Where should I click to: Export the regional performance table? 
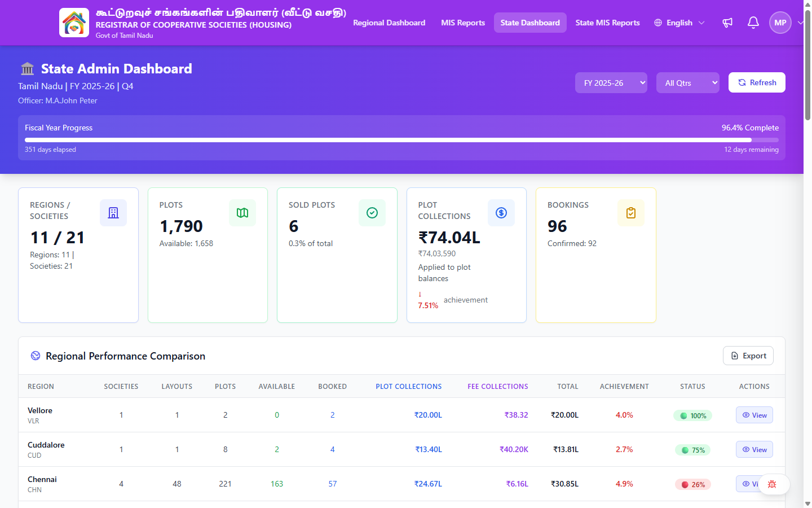tap(748, 356)
